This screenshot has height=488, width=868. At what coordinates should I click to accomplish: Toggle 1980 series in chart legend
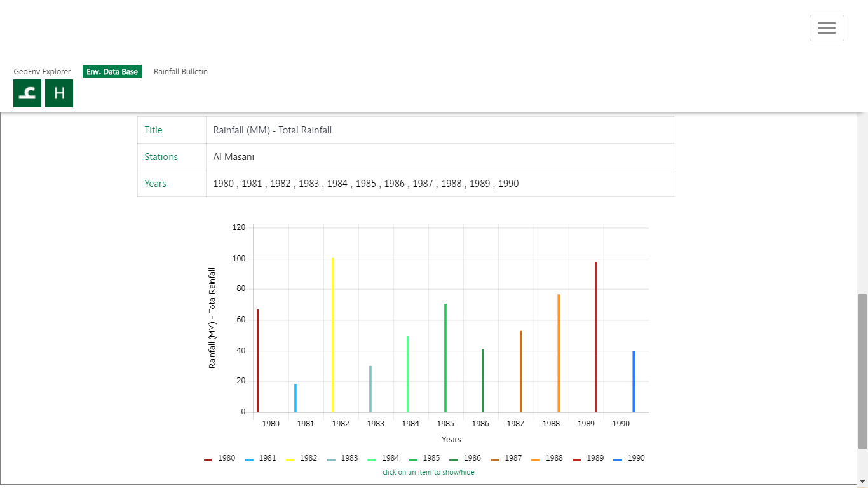point(220,458)
